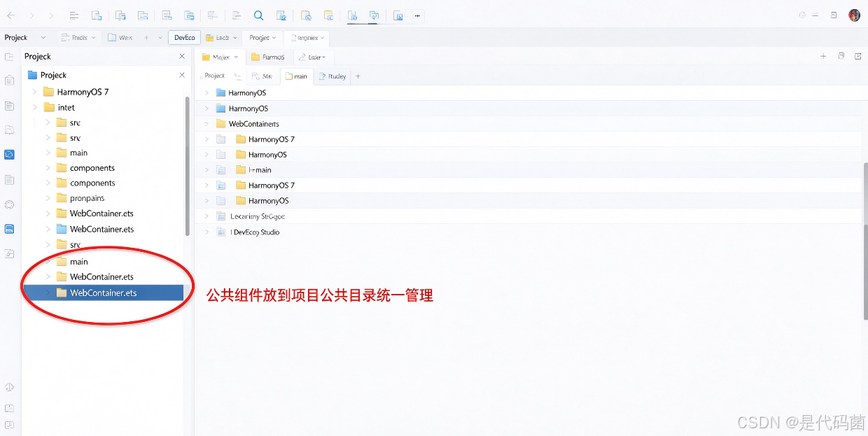Select the highlighted WebContainer.ets row
The width and height of the screenshot is (868, 436).
pyautogui.click(x=104, y=293)
